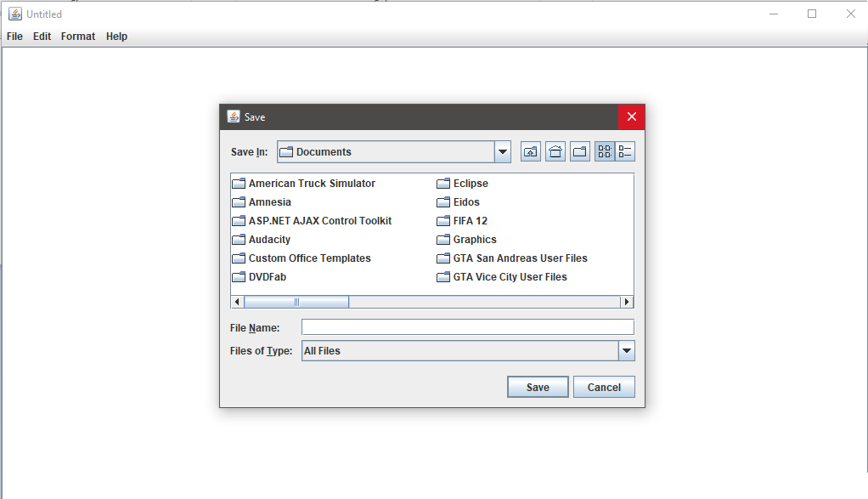Screen dimensions: 868x499
Task: Click the right arrow of the horizontal scrollbar
Action: point(628,301)
